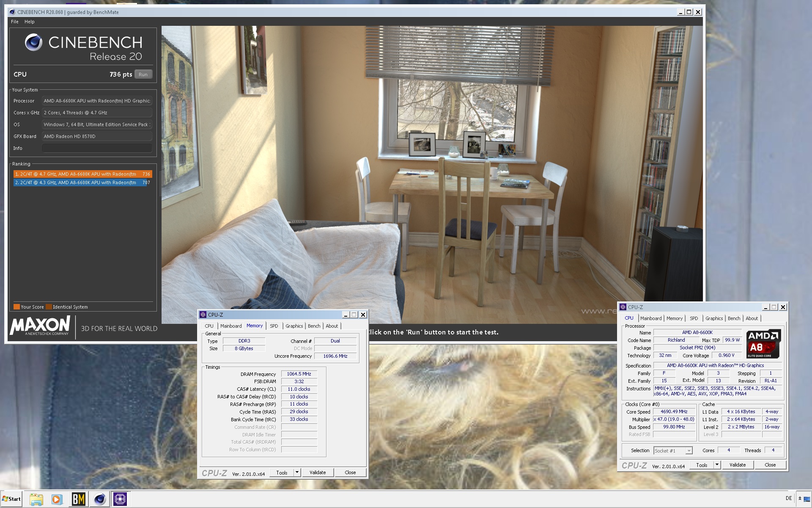Click the DRAM Frequency value 1064.5 MHz

tap(299, 374)
